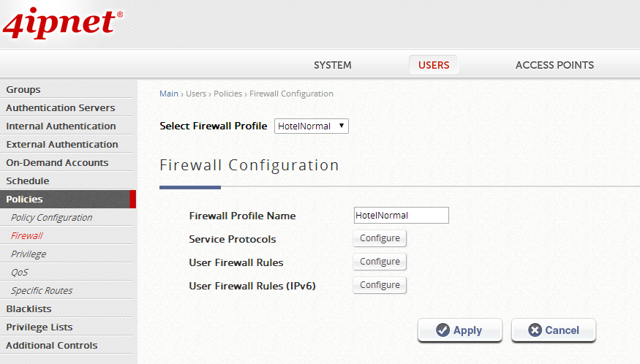Switch to the SYSTEM tab
This screenshot has height=364, width=640.
click(x=332, y=65)
